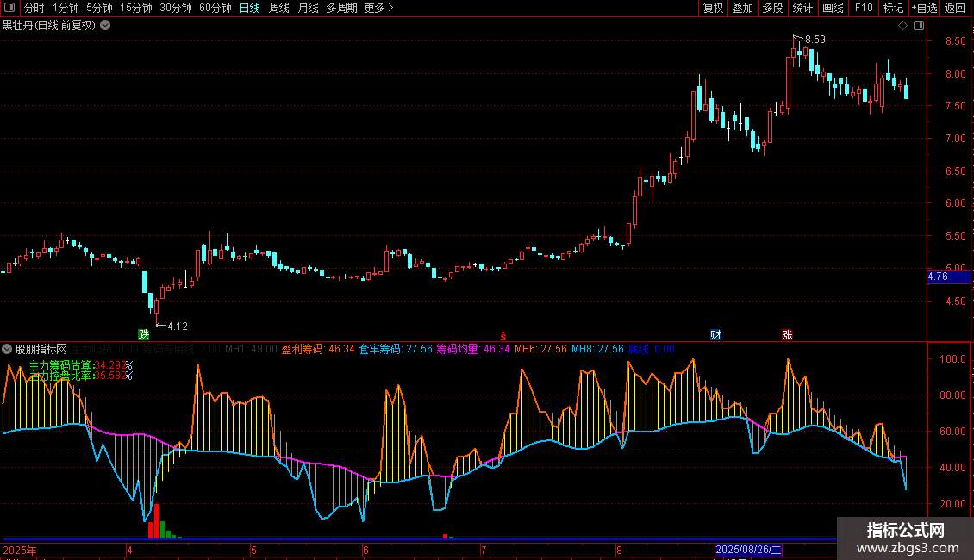Select the 5分钟 chart period
The height and width of the screenshot is (560, 974).
click(99, 8)
